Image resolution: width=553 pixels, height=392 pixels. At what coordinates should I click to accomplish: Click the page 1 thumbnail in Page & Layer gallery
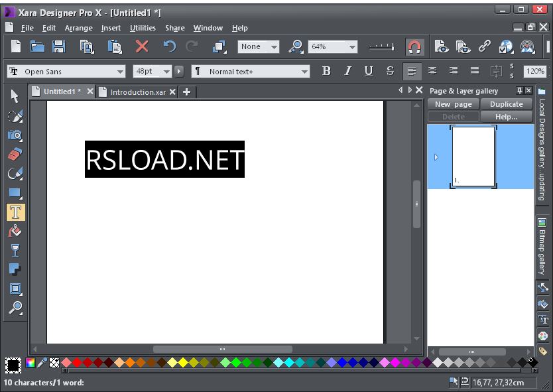(x=473, y=155)
